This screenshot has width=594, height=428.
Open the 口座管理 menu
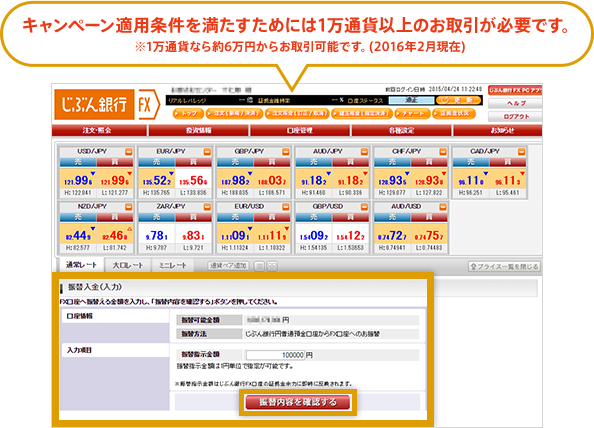pyautogui.click(x=300, y=130)
